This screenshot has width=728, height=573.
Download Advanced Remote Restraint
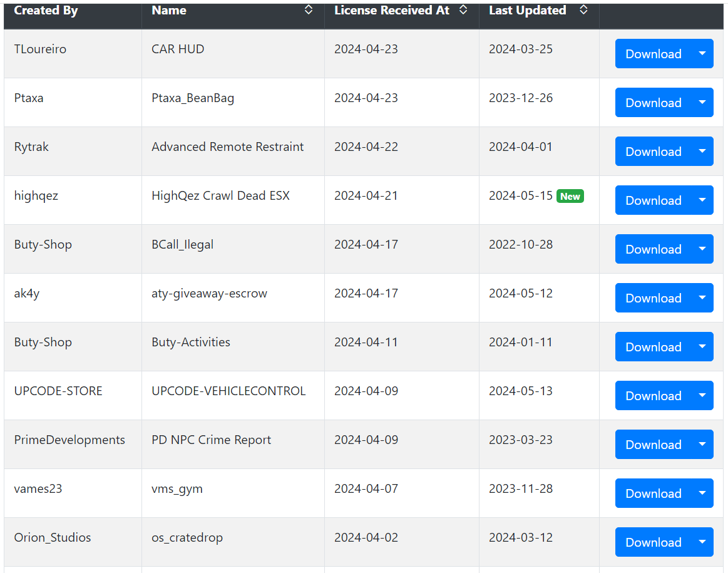pos(654,152)
